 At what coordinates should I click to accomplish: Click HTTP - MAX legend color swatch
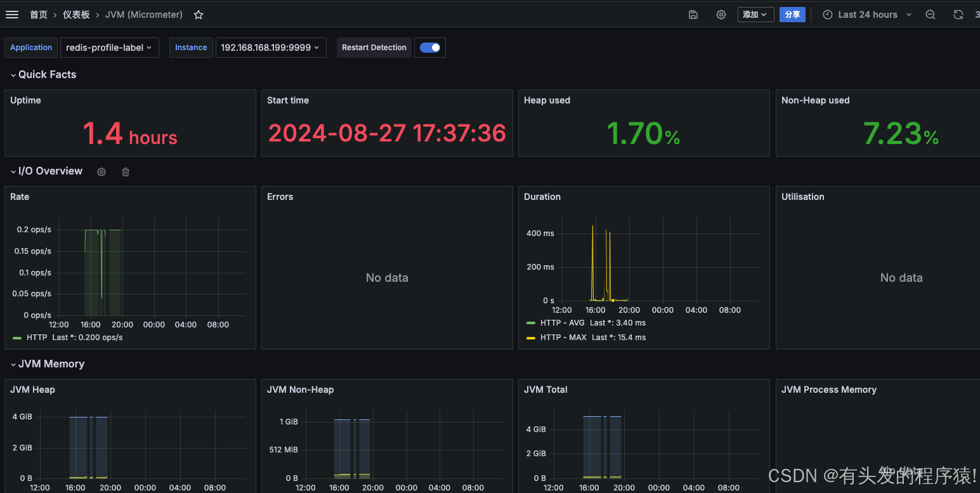click(531, 338)
